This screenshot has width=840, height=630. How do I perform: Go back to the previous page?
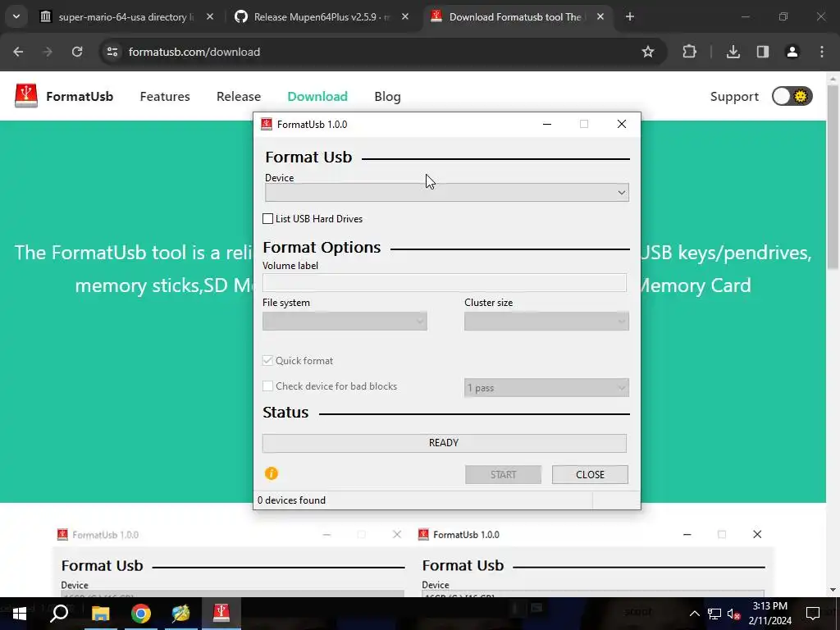point(18,52)
